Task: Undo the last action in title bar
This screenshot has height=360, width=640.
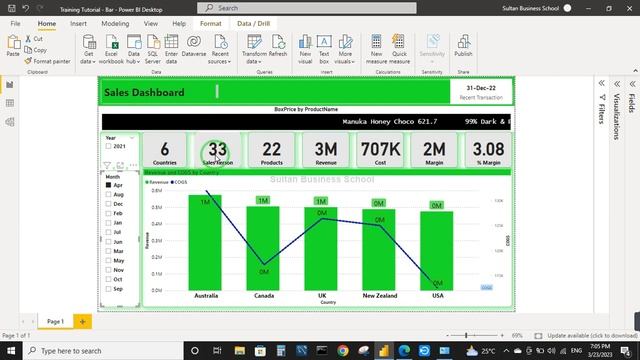Action: (26, 8)
